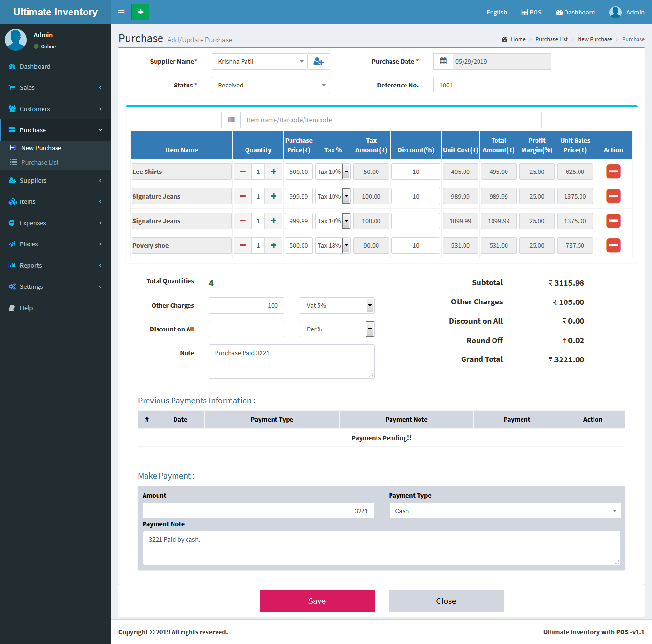The width and height of the screenshot is (652, 644).
Task: Click the hamburger menu icon to collapse sidebar
Action: 121,12
